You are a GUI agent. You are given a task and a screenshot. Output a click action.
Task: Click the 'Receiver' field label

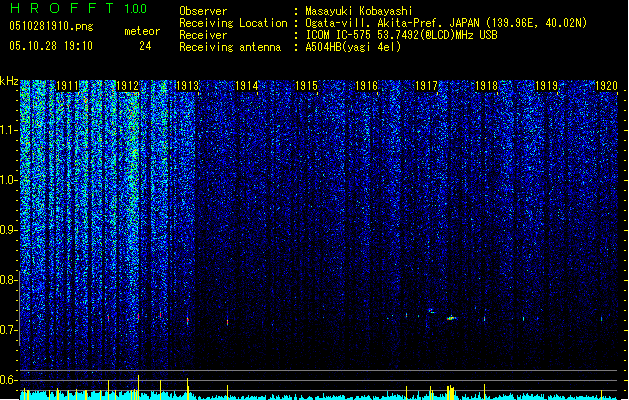pos(203,35)
